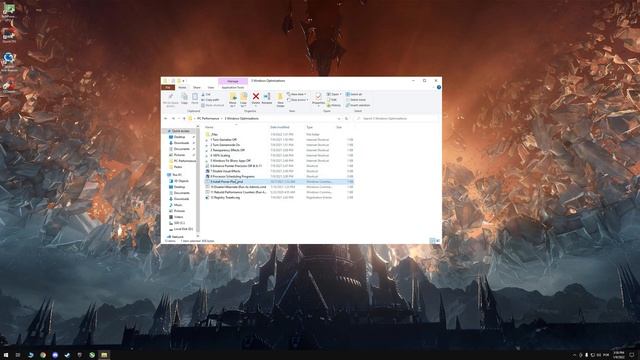Click the Copy icon in ribbon
Screen dimensions: 640x360
click(184, 98)
